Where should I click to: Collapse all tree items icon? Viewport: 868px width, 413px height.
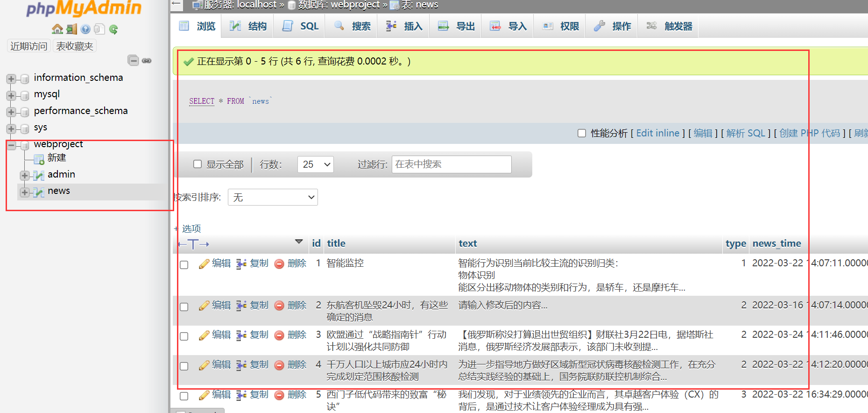click(x=133, y=60)
